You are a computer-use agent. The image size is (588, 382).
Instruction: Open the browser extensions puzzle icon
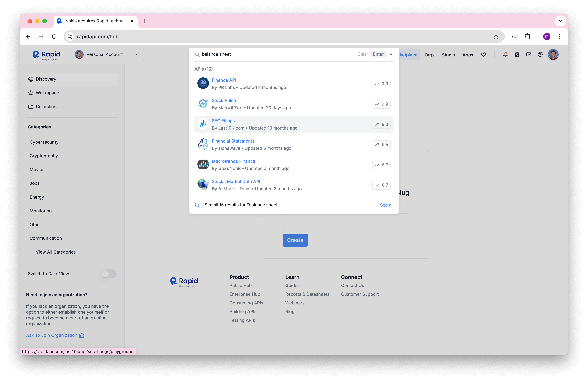(x=527, y=37)
